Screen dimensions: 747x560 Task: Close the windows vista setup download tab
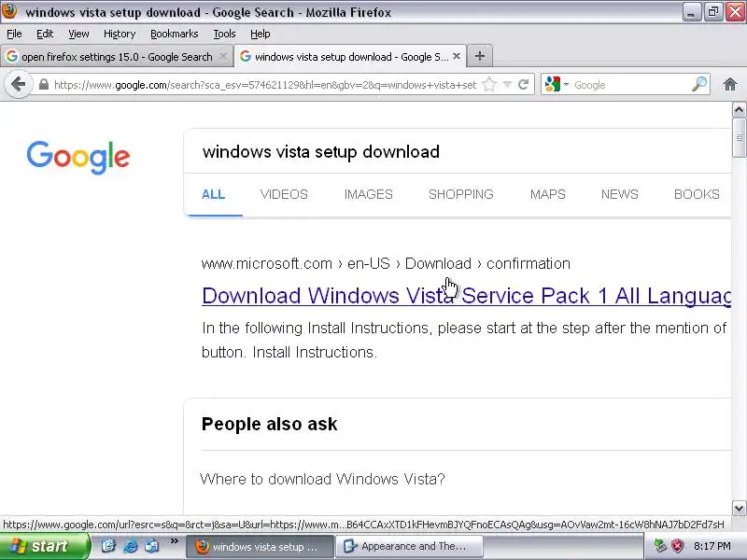[x=457, y=56]
